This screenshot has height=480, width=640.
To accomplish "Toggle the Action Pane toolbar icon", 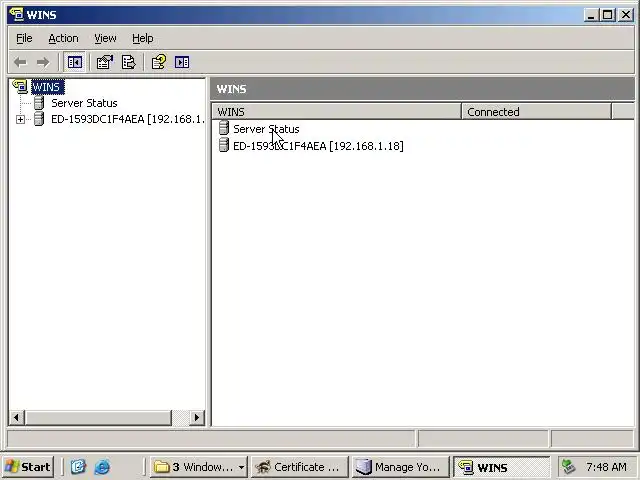I will pos(182,62).
